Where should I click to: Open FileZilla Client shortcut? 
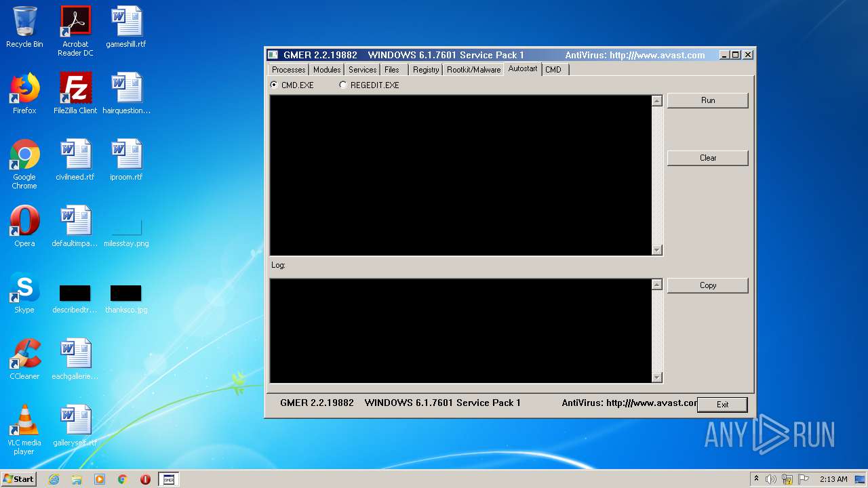click(75, 94)
